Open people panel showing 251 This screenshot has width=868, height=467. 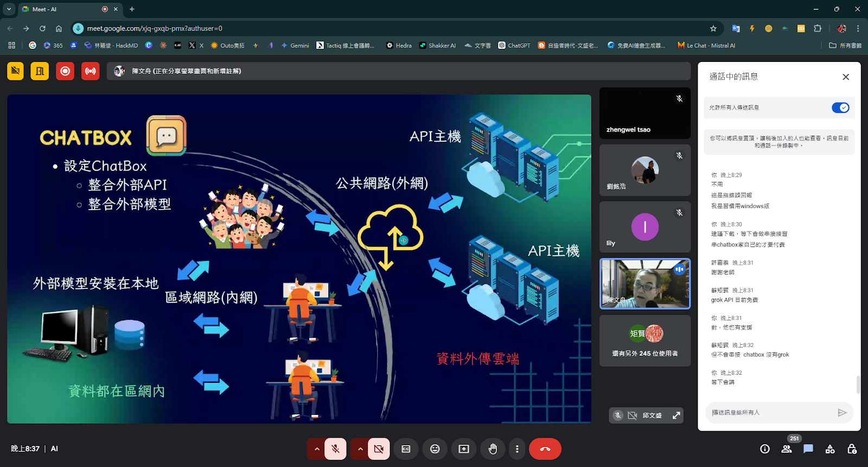[x=787, y=449]
